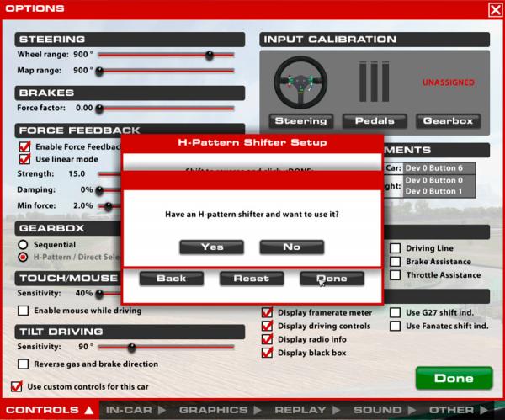The height and width of the screenshot is (420, 505).
Task: Toggle Use custom controls for this car
Action: pos(17,386)
